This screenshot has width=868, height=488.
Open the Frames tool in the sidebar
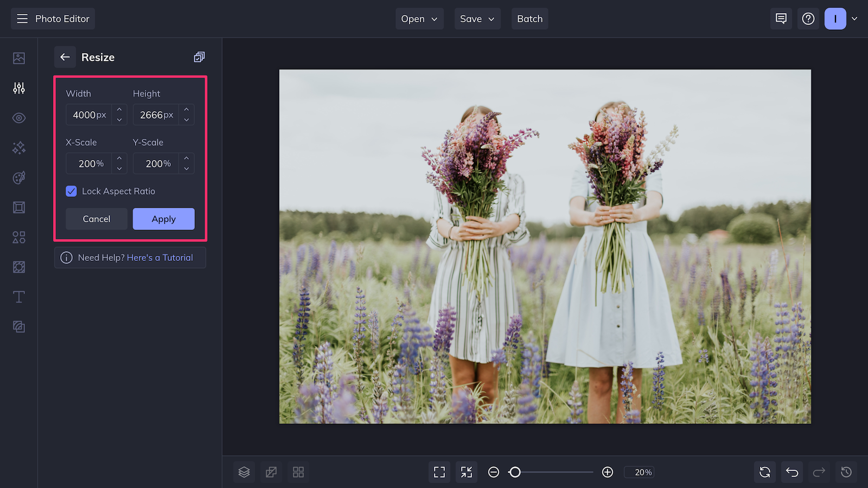[19, 207]
